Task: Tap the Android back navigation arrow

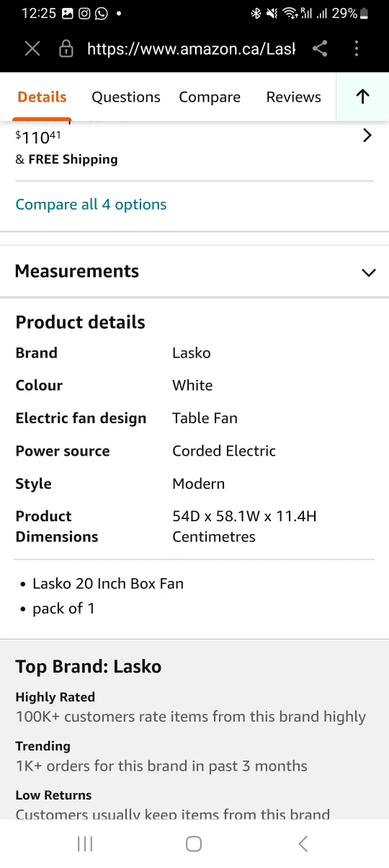Action: pos(303,843)
